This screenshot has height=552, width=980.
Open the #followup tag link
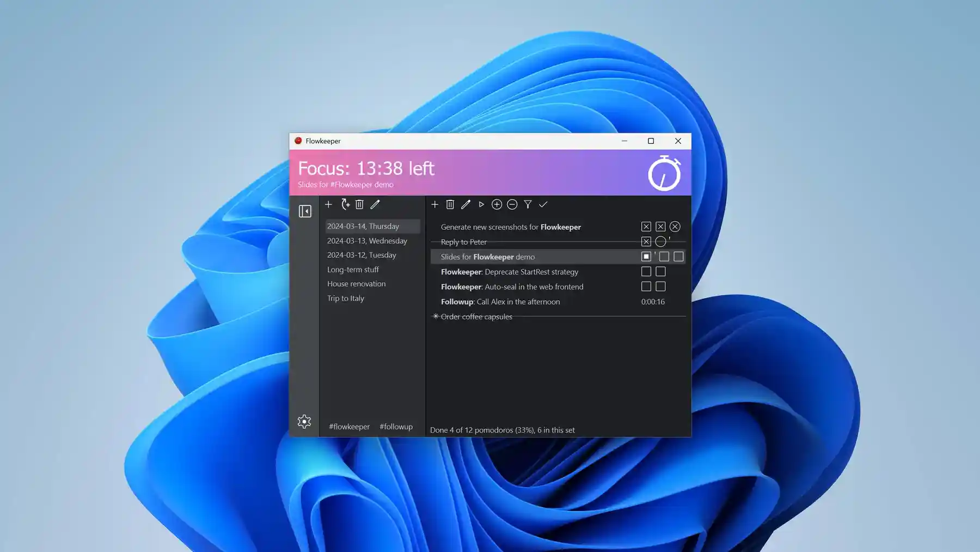396,427
